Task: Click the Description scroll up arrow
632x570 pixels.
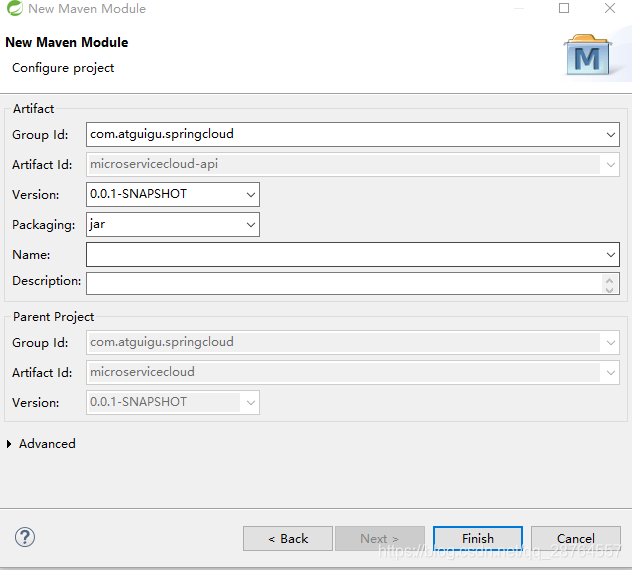Action: (609, 280)
